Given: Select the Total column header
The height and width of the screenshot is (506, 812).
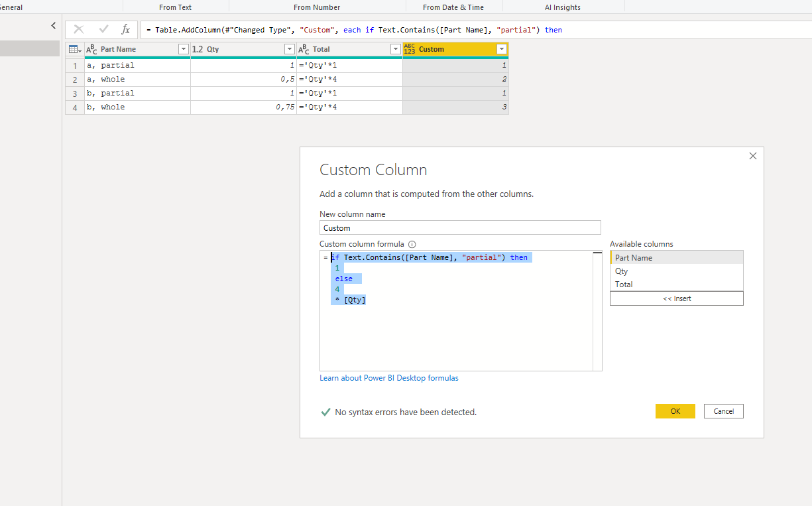Looking at the screenshot, I should (349, 49).
